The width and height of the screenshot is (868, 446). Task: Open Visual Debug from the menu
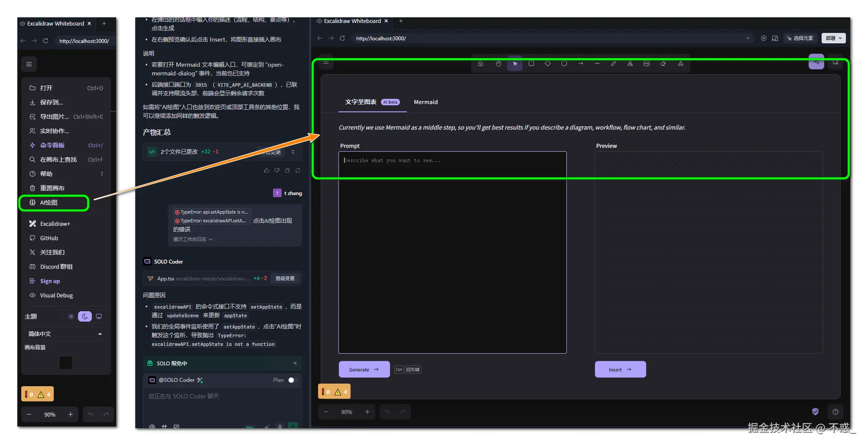[x=66, y=295]
